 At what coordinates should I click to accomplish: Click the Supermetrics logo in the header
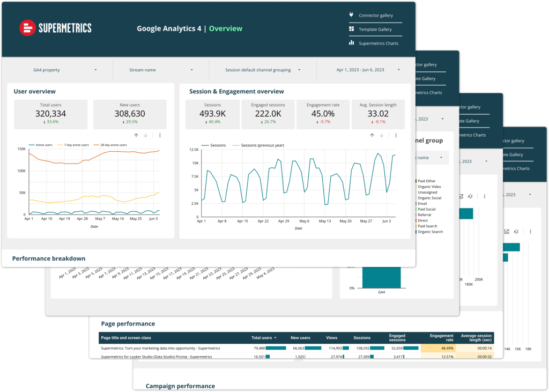pyautogui.click(x=55, y=28)
